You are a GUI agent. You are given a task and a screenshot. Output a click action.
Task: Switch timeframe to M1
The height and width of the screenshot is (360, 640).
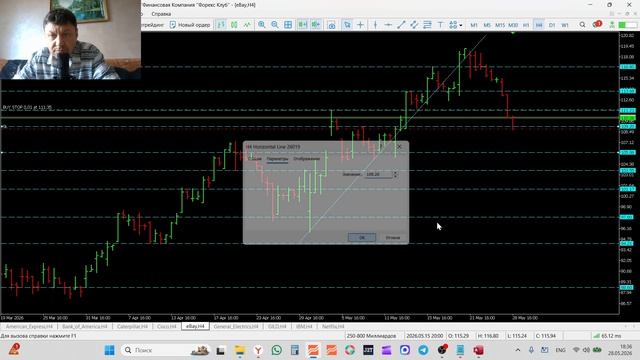(474, 25)
